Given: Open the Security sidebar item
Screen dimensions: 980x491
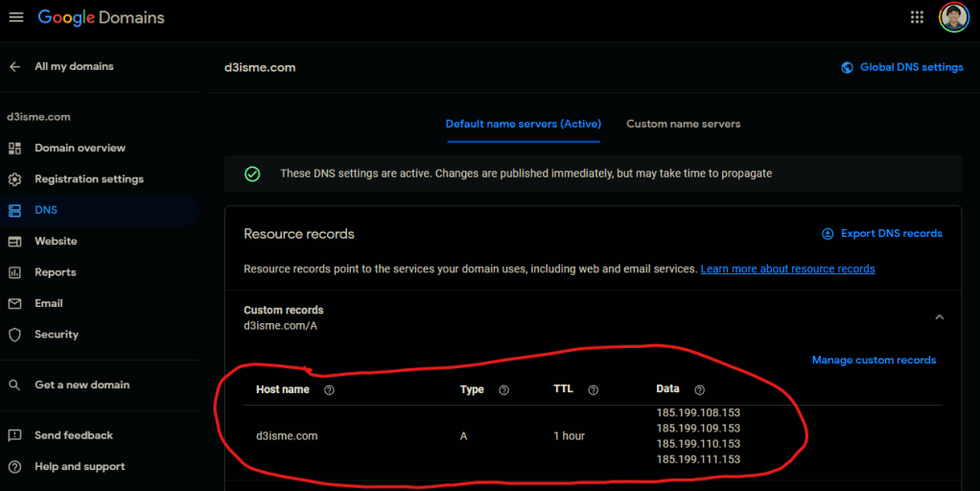Looking at the screenshot, I should click(57, 335).
